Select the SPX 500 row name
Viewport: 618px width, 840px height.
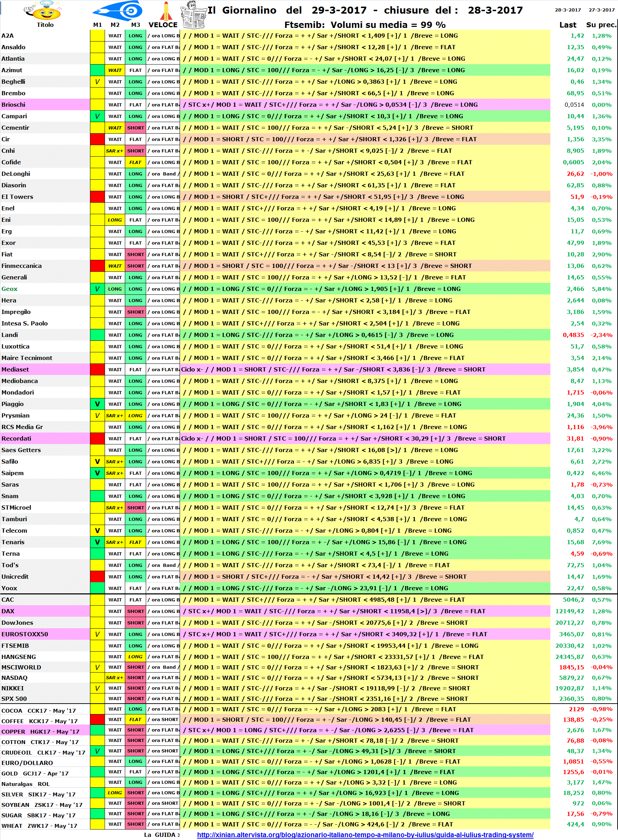(14, 699)
